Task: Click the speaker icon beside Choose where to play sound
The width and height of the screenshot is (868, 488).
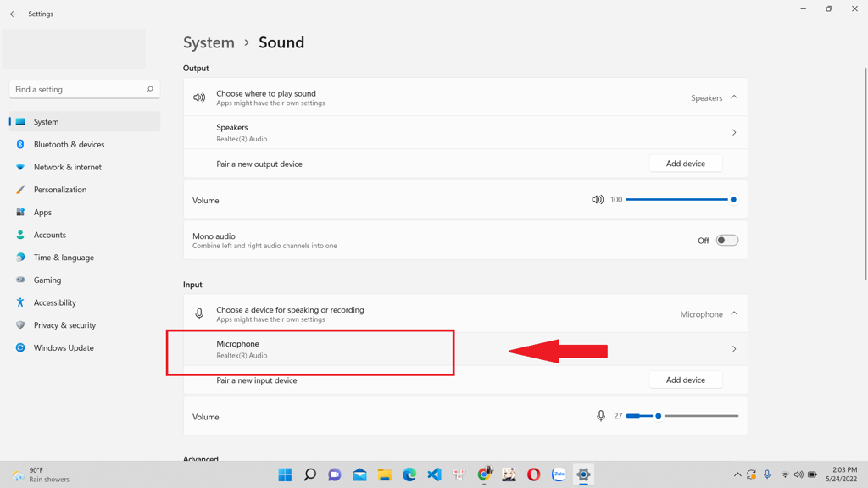Action: click(x=199, y=98)
